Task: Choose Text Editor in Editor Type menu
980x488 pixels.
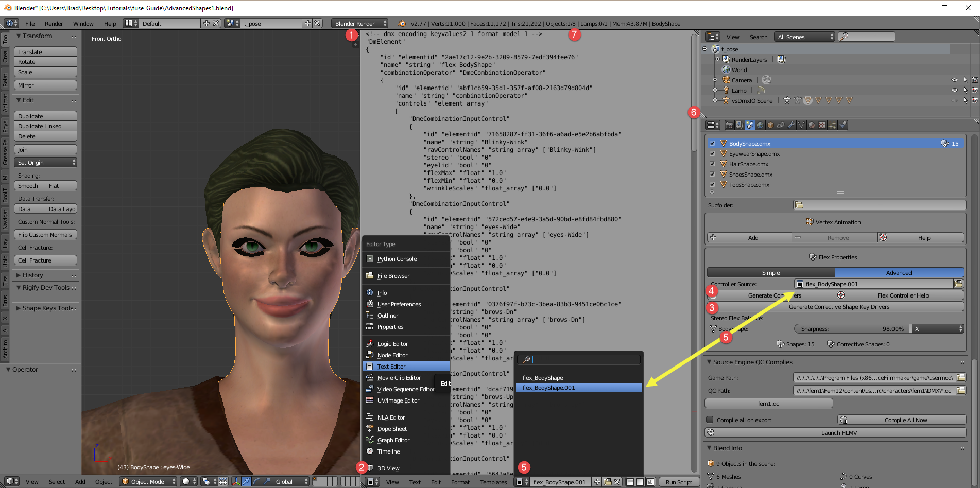Action: tap(406, 367)
